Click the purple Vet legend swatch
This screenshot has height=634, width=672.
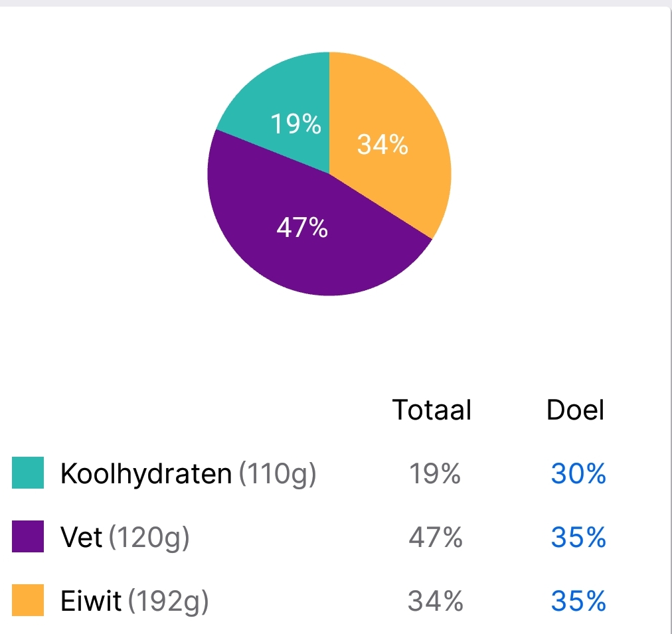(x=28, y=537)
